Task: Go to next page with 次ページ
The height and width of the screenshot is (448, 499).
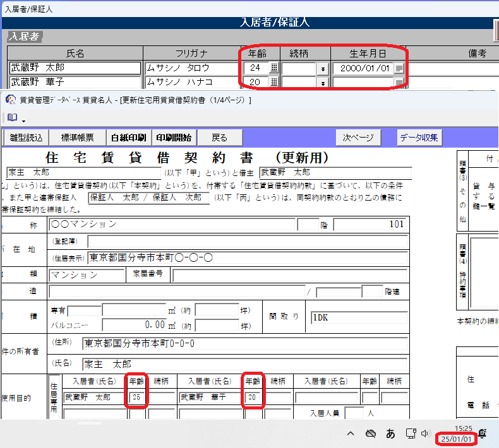Action: coord(358,138)
